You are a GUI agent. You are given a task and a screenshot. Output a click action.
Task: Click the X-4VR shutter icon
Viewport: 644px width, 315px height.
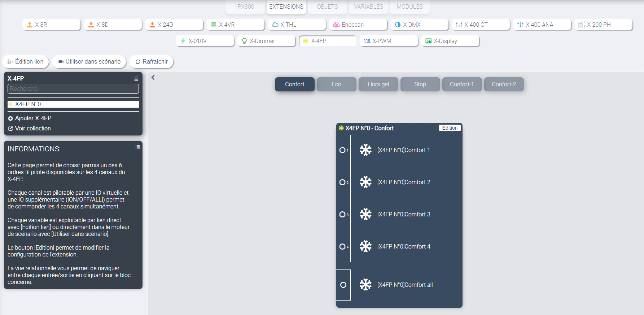214,25
